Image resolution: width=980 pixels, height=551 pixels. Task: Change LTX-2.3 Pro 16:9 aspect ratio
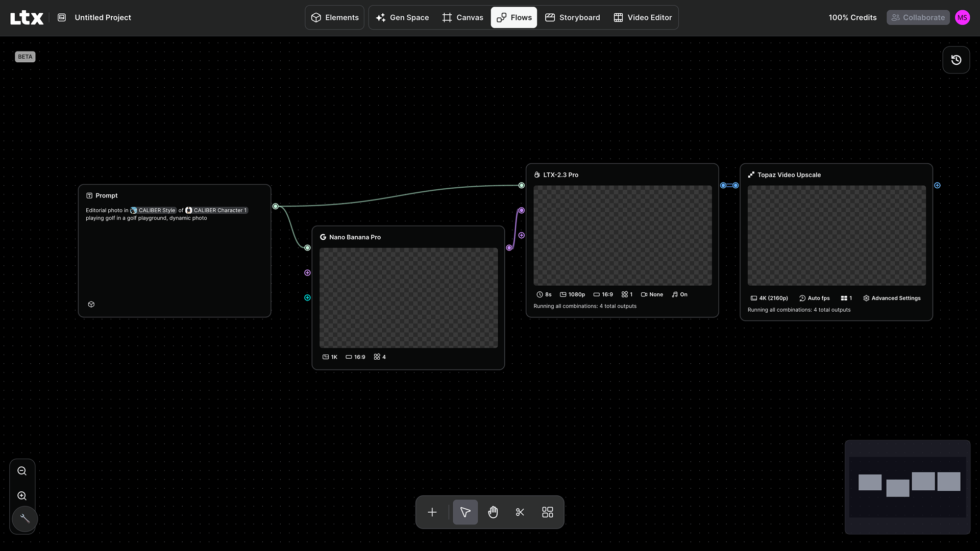pos(603,294)
